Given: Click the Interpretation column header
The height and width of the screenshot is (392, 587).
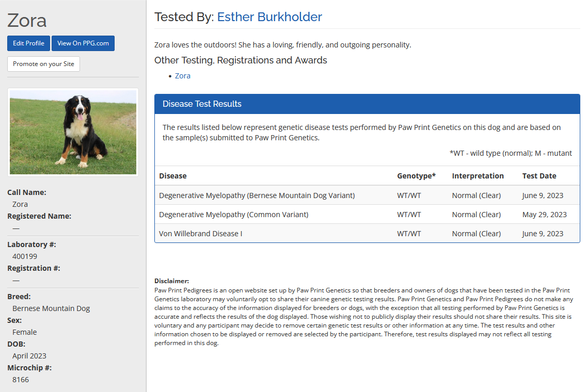Looking at the screenshot, I should coord(478,176).
